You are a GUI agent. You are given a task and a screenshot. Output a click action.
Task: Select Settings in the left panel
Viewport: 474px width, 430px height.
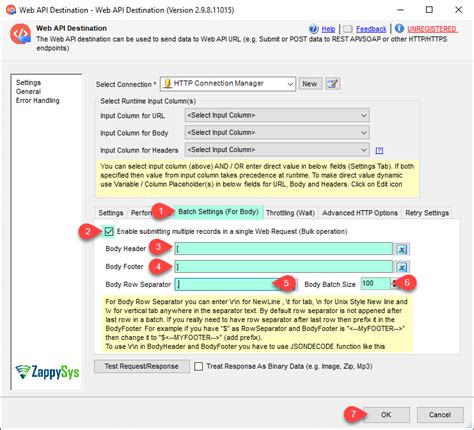coord(28,82)
